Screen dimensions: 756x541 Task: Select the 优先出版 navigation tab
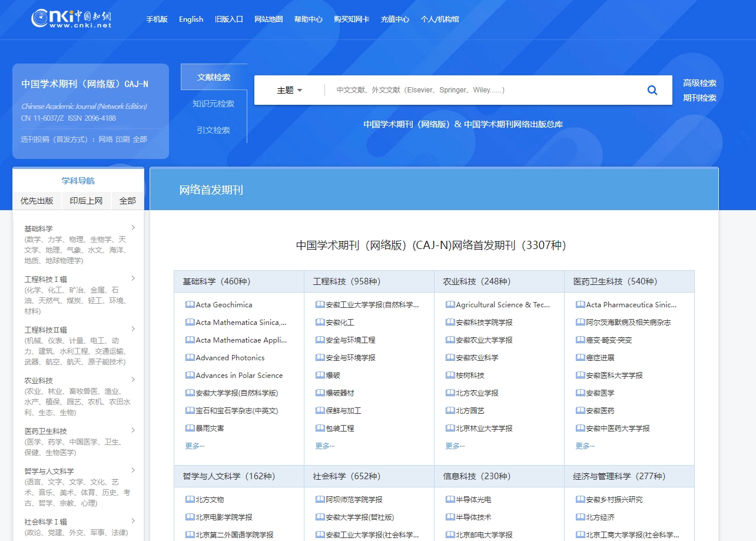[37, 201]
